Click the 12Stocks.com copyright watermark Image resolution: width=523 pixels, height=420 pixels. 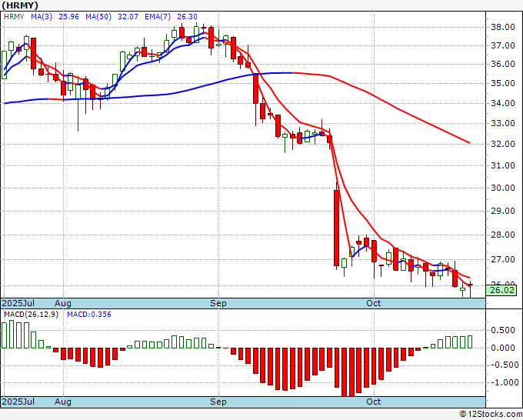pos(488,414)
